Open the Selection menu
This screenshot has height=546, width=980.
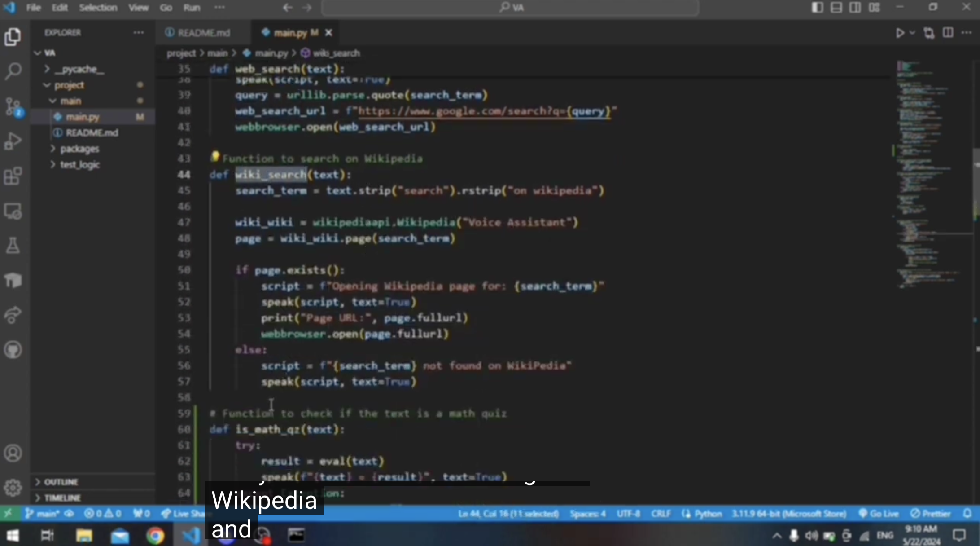[98, 8]
